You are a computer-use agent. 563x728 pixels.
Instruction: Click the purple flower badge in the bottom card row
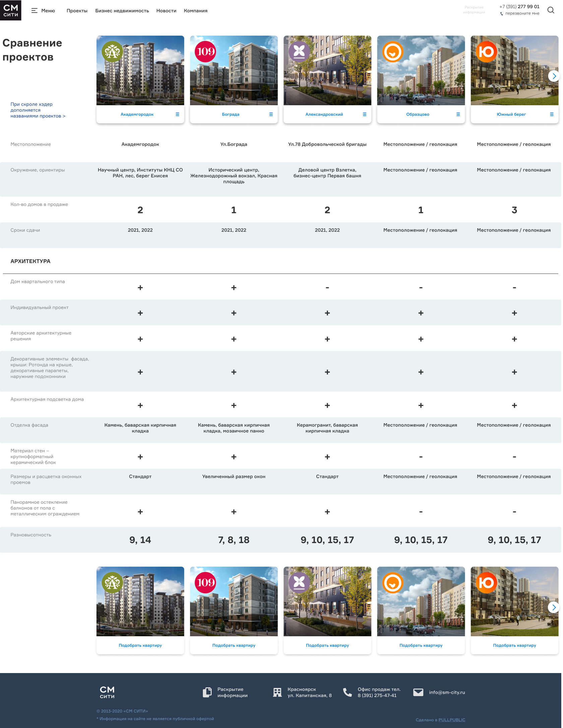pos(299,583)
